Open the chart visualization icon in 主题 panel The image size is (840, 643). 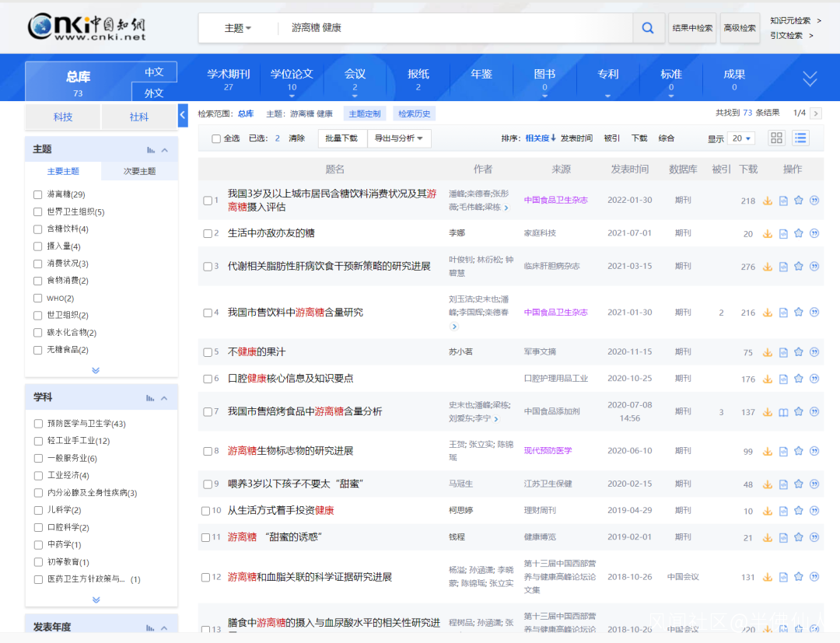(x=151, y=149)
